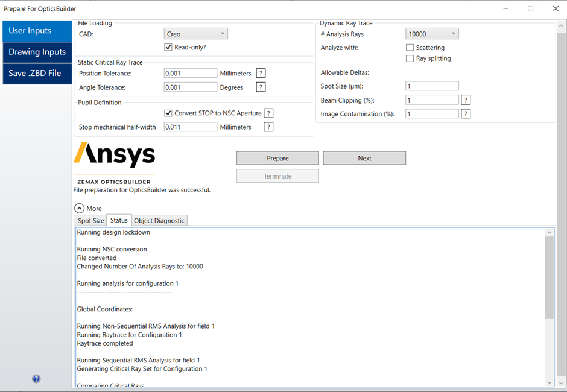Image resolution: width=567 pixels, height=392 pixels.
Task: Enable Ray splitting analysis
Action: [x=410, y=58]
